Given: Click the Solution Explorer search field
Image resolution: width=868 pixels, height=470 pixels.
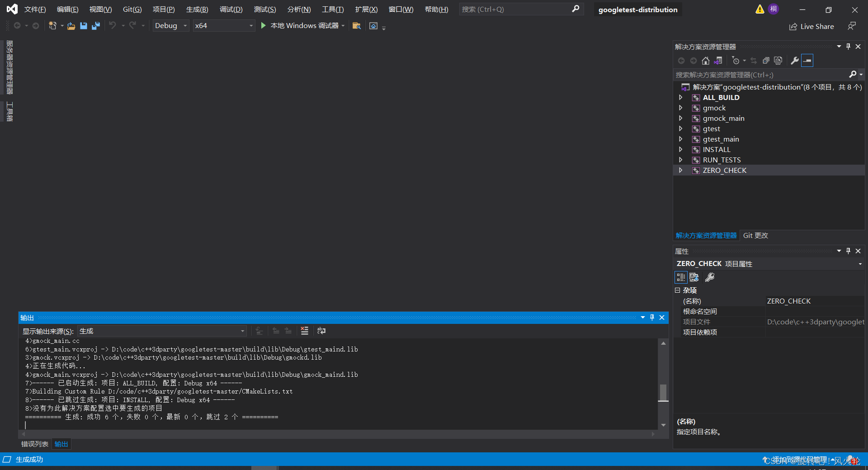Looking at the screenshot, I should (760, 75).
